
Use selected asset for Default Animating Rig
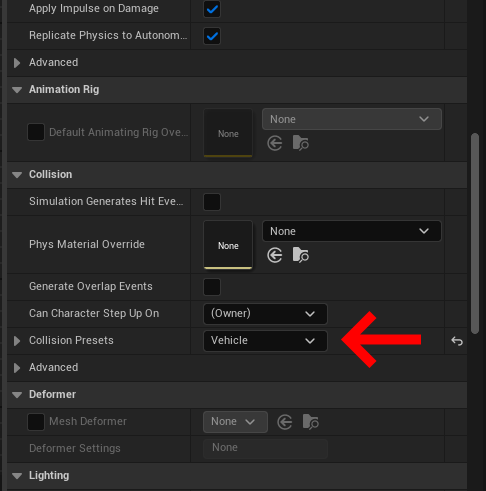pyautogui.click(x=275, y=144)
